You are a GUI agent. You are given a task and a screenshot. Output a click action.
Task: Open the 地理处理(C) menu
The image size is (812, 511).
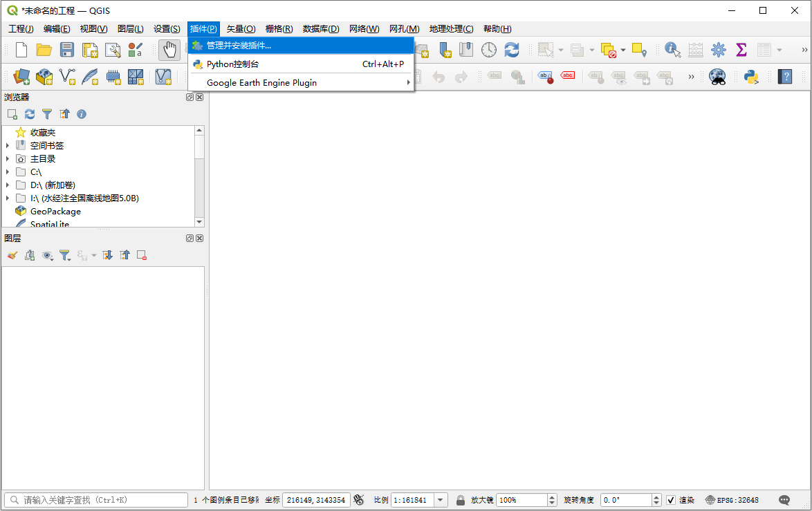(x=451, y=29)
